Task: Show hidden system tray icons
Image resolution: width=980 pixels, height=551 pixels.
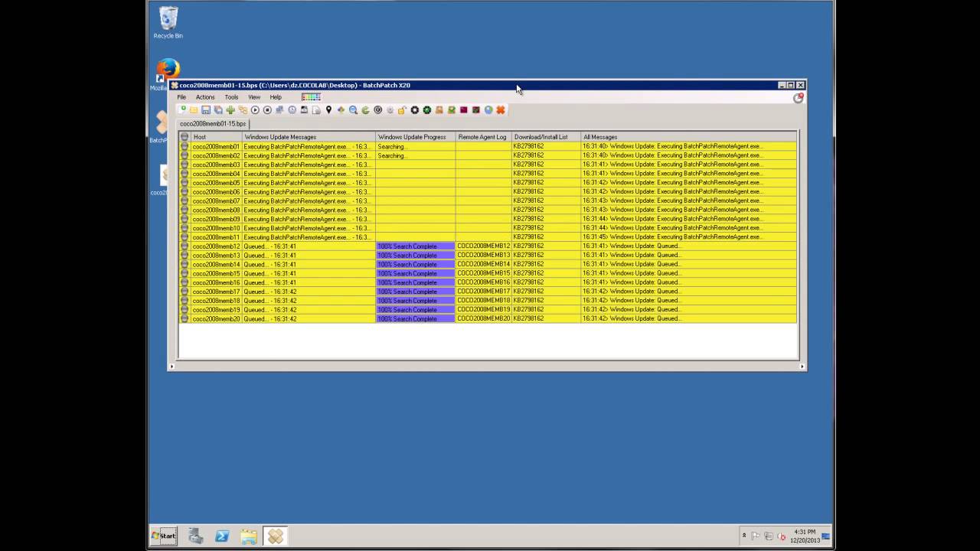Action: coord(743,536)
